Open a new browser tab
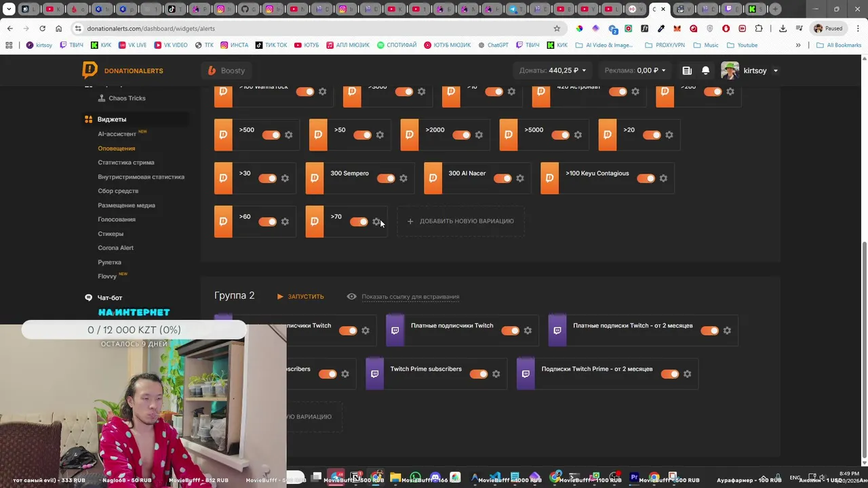This screenshot has width=868, height=488. 776,9
